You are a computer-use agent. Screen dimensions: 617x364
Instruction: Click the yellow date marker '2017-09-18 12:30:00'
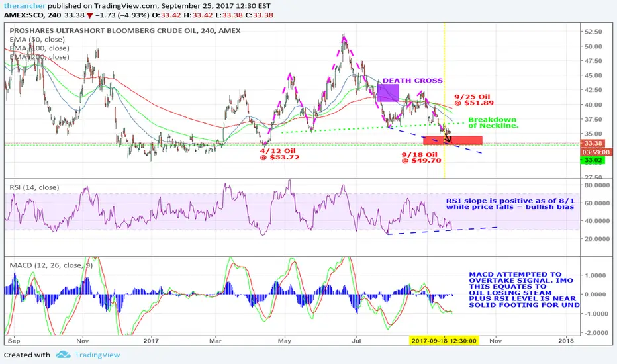point(444,341)
